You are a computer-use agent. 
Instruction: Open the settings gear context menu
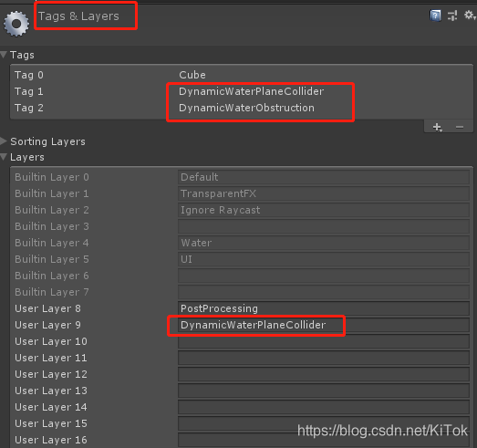(470, 15)
